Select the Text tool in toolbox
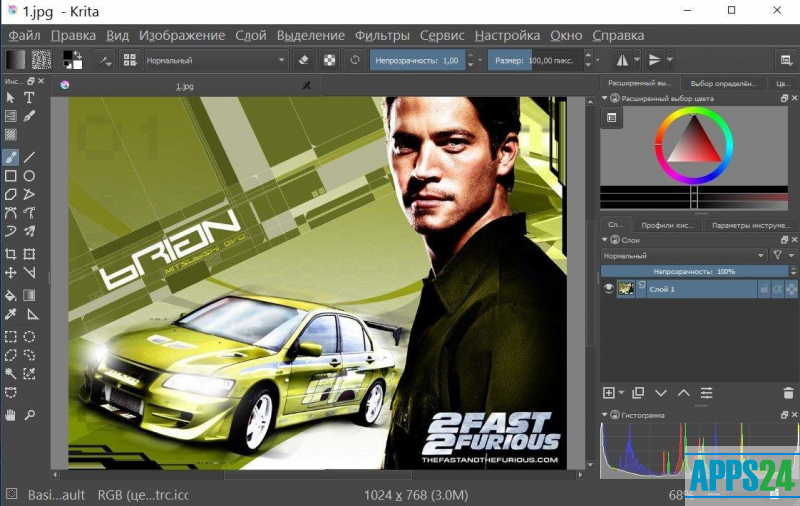Image resolution: width=800 pixels, height=506 pixels. point(29,97)
